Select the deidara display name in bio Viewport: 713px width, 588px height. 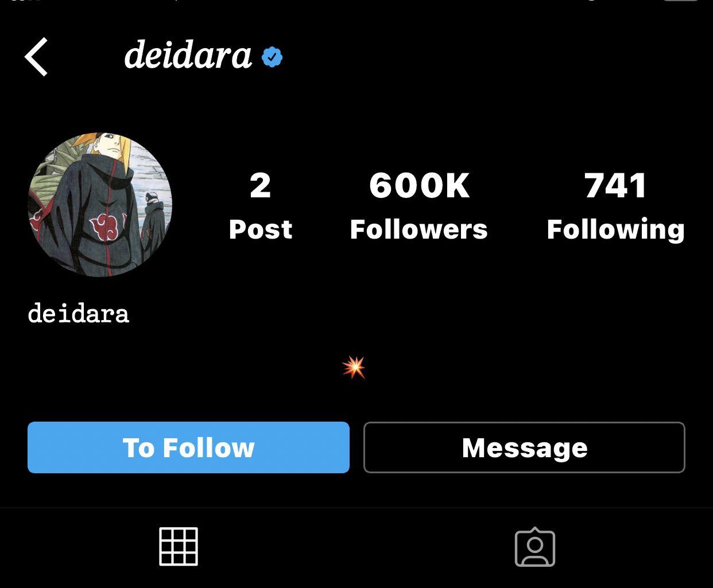pyautogui.click(x=79, y=314)
